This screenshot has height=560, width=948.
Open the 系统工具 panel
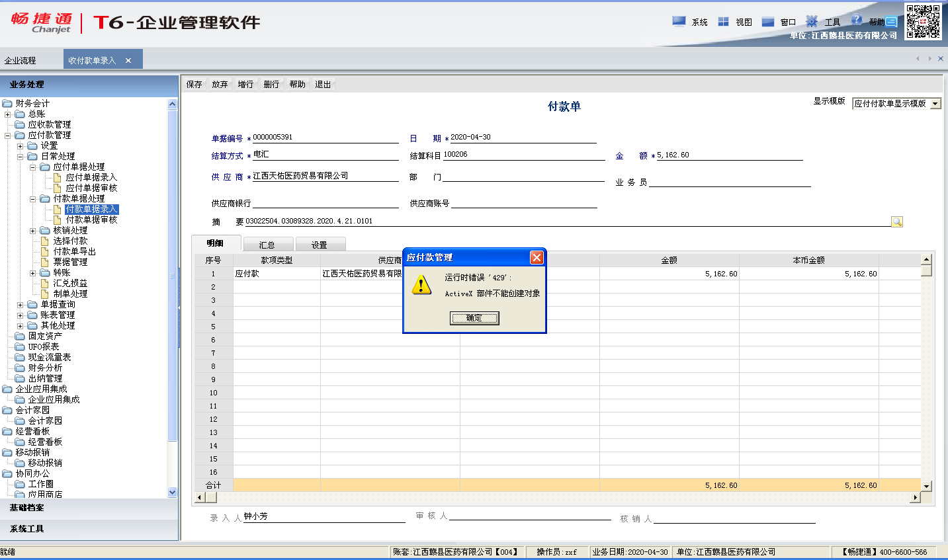[x=89, y=529]
